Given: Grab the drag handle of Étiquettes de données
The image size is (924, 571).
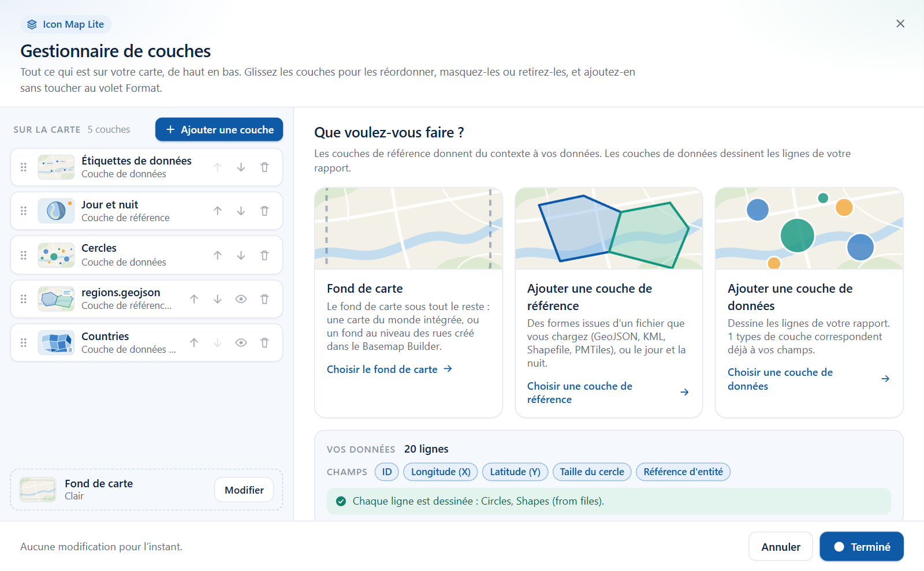Looking at the screenshot, I should click(x=24, y=167).
